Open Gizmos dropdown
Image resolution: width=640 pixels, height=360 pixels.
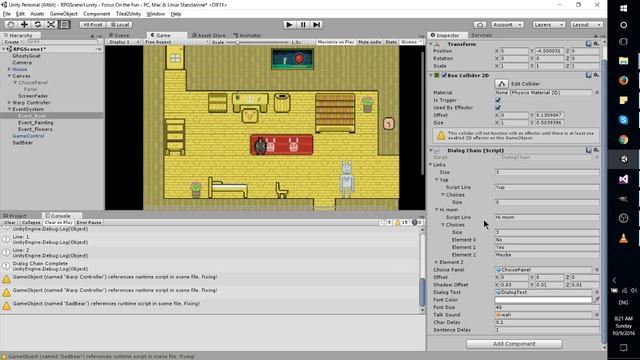point(411,42)
